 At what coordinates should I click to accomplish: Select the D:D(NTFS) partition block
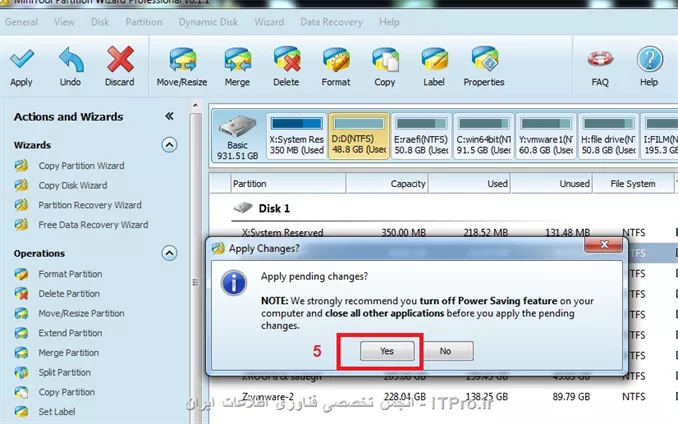(359, 136)
